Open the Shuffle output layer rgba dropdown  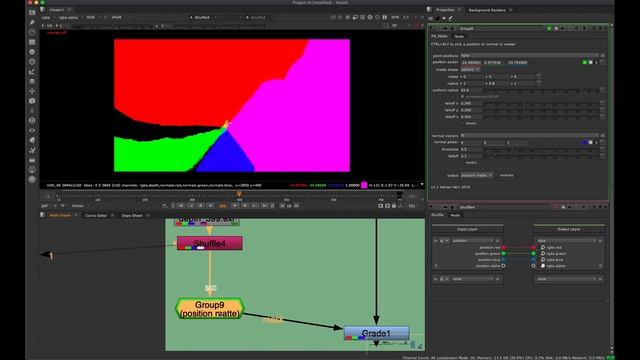click(x=567, y=241)
